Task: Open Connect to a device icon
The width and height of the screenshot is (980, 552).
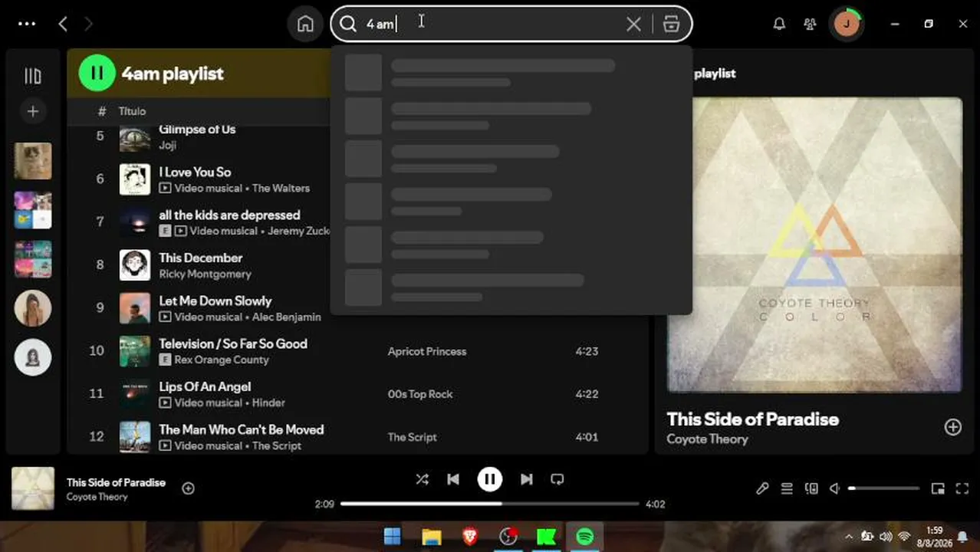Action: point(811,488)
